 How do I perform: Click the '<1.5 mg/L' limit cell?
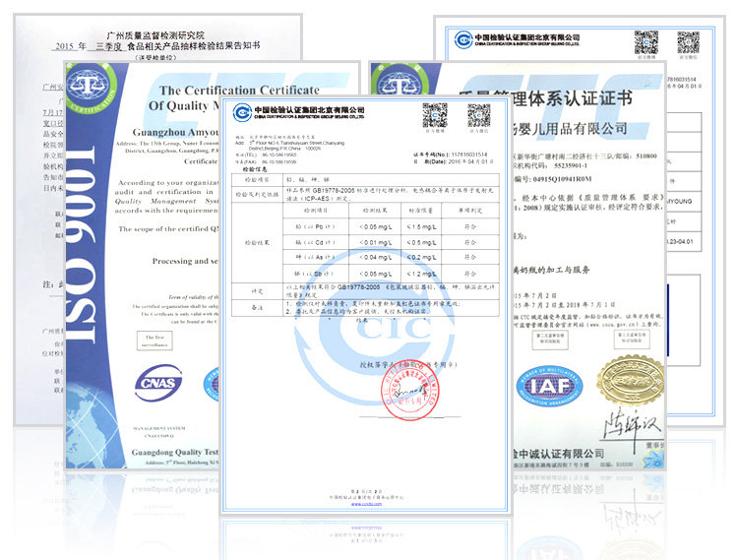tap(422, 226)
